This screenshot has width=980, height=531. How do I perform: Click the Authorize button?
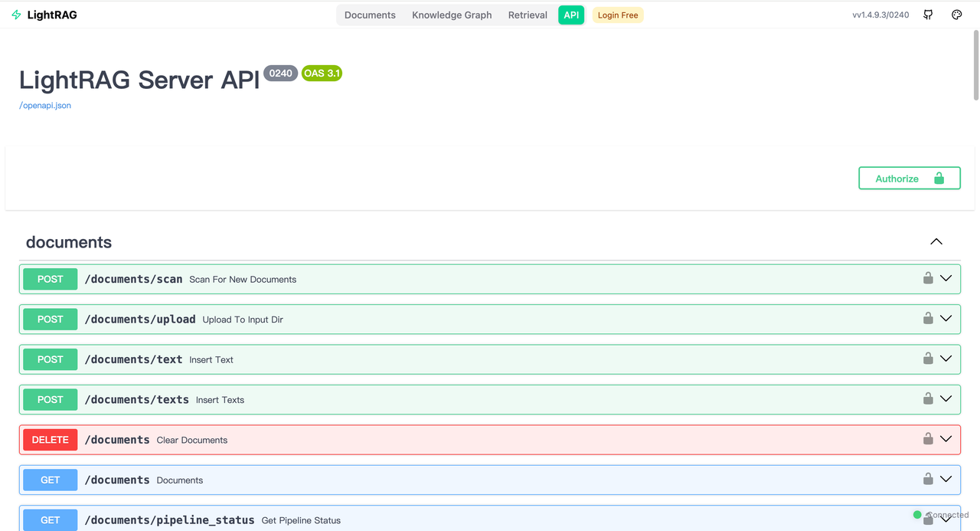(x=909, y=179)
